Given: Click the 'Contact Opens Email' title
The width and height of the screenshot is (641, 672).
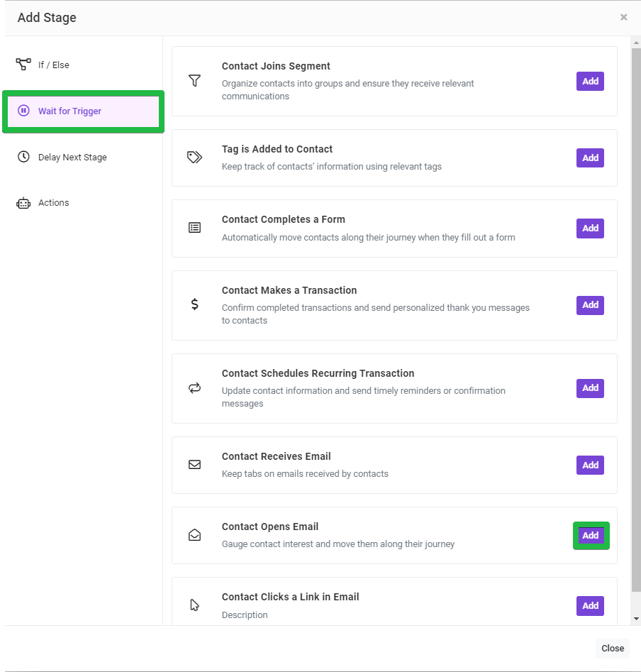Looking at the screenshot, I should coord(269,527).
